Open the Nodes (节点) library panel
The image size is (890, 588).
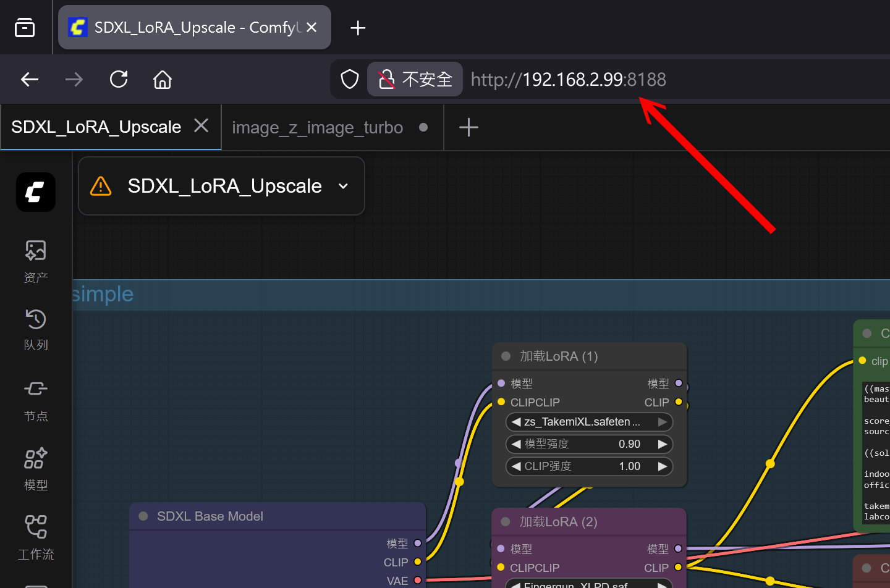tap(35, 400)
